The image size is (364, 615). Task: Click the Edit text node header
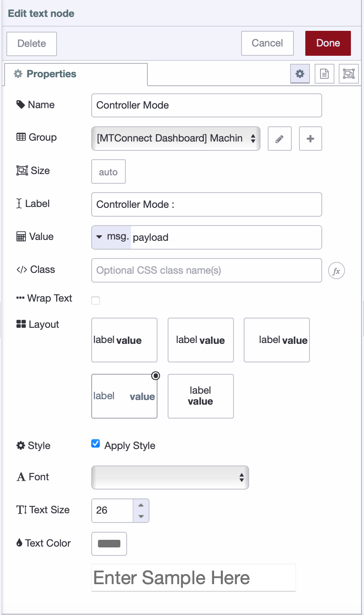coord(41,13)
